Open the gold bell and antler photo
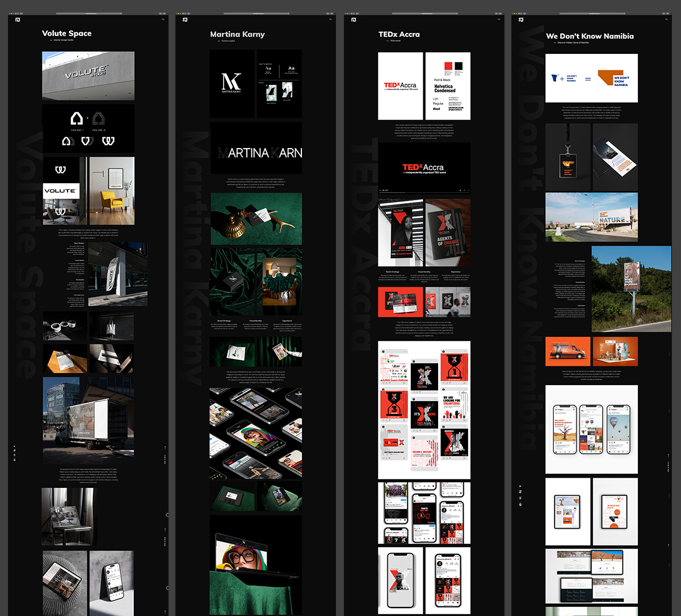The width and height of the screenshot is (681, 616). coord(256,219)
